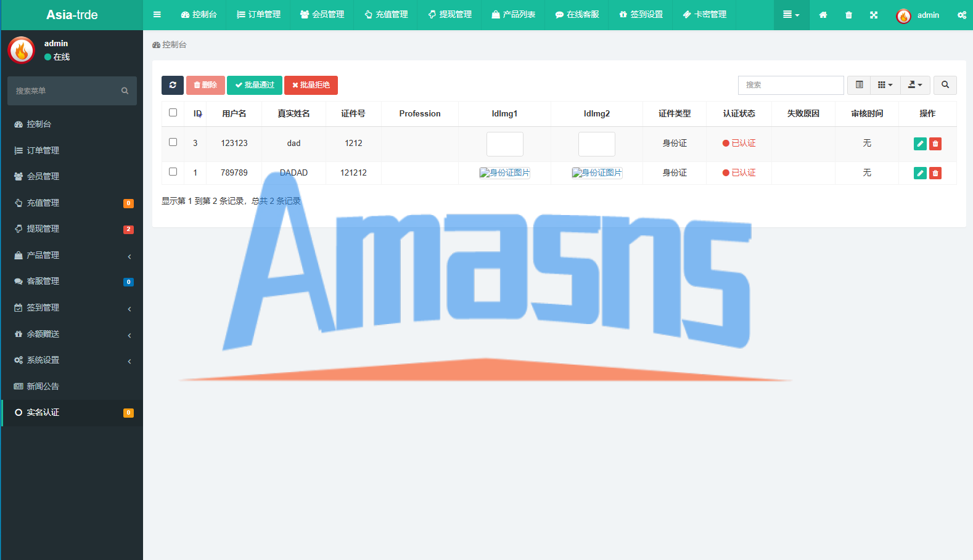Click the home icon in top bar
The height and width of the screenshot is (560, 973).
tap(823, 15)
